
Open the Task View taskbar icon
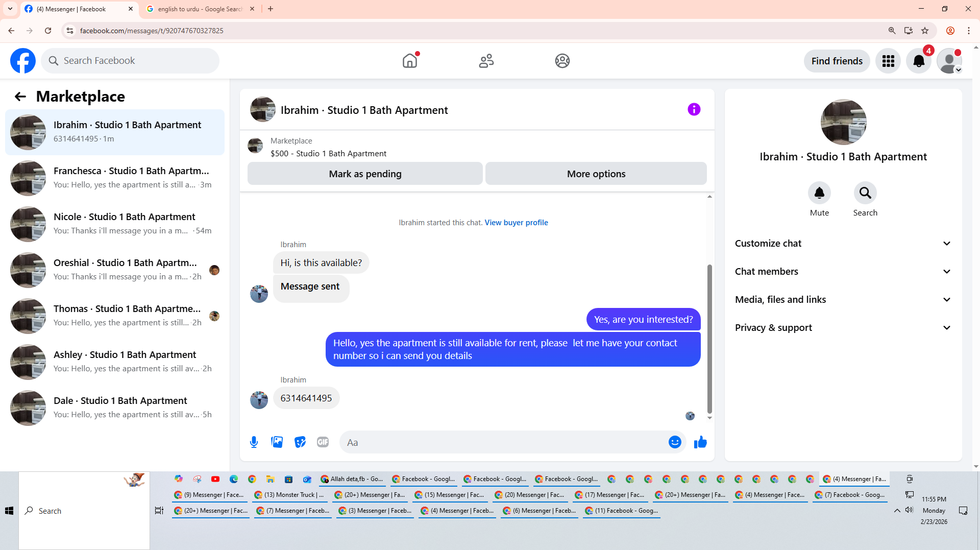159,511
